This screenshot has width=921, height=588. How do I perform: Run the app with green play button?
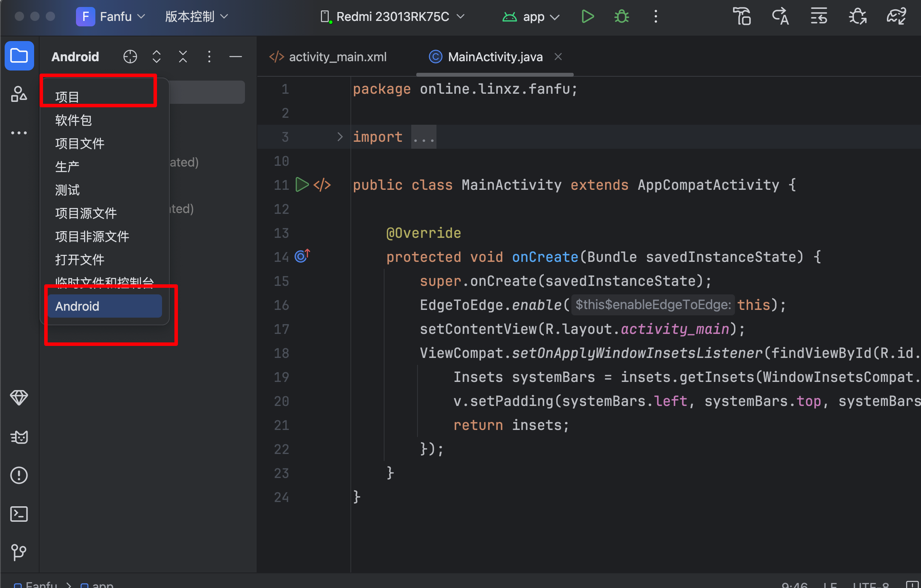click(x=588, y=17)
